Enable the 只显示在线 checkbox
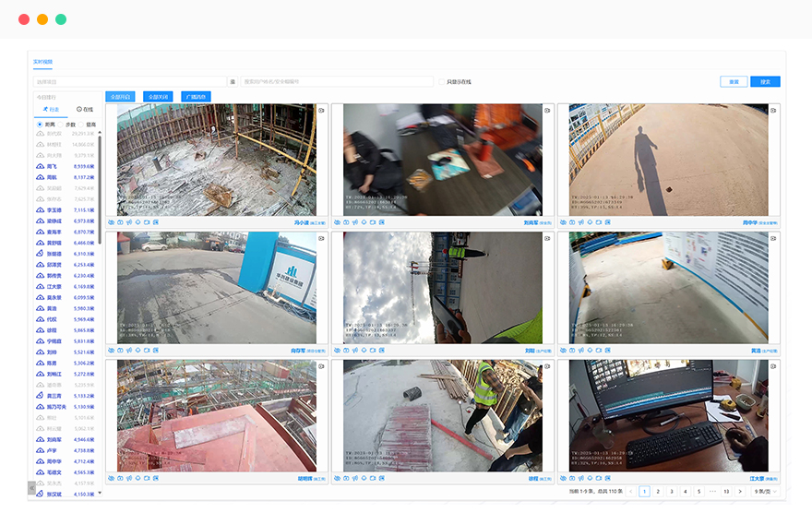This screenshot has height=513, width=812. (442, 81)
